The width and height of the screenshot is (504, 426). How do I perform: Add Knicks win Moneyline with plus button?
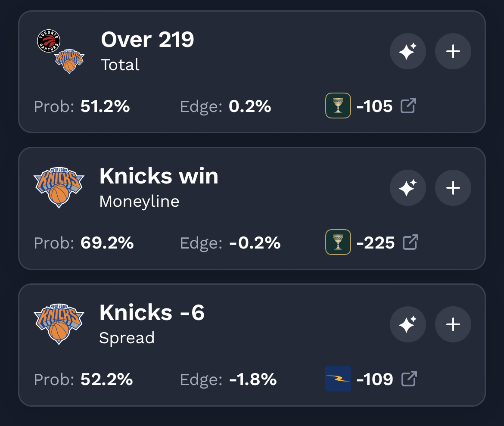(453, 188)
